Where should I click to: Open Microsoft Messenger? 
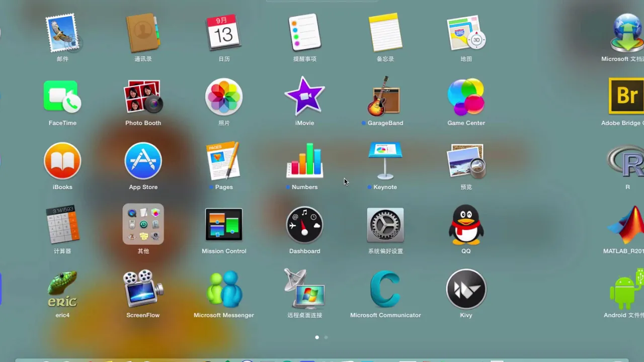[x=224, y=289]
